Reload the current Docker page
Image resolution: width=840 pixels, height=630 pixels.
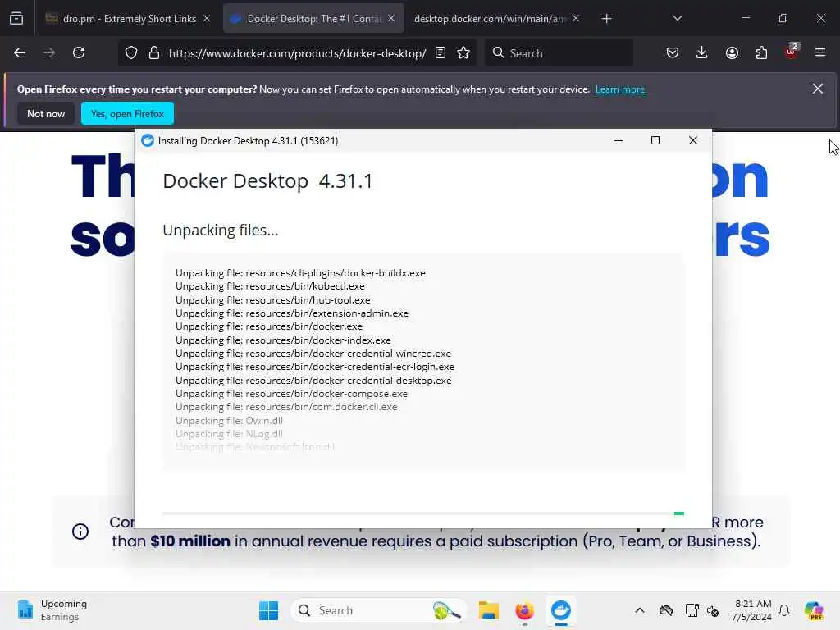pyautogui.click(x=79, y=53)
